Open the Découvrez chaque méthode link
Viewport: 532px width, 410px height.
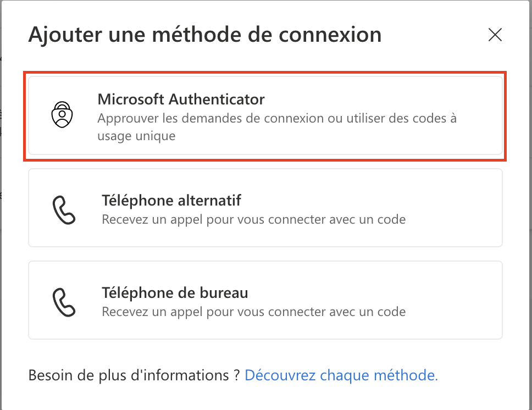pyautogui.click(x=341, y=375)
